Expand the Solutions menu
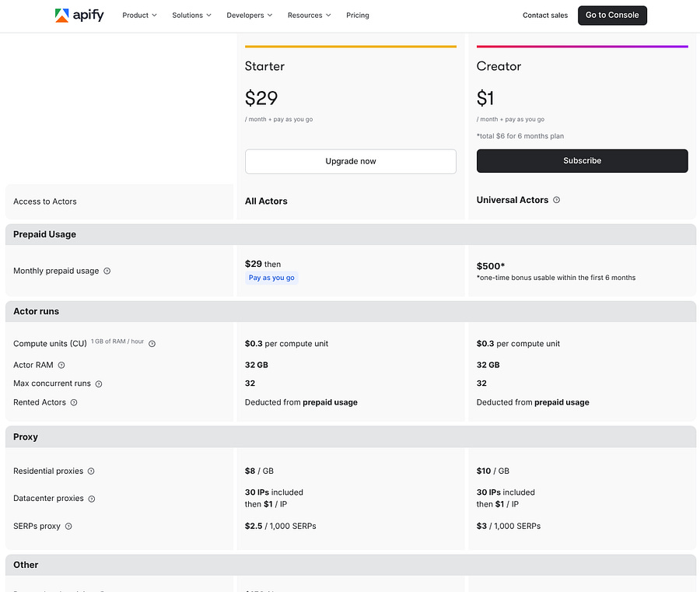 click(191, 16)
